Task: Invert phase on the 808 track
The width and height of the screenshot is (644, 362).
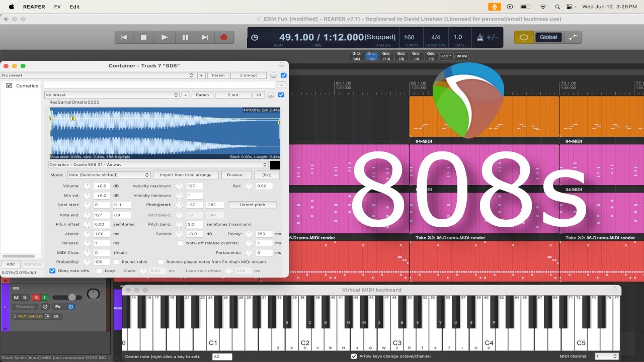Action: point(45,307)
